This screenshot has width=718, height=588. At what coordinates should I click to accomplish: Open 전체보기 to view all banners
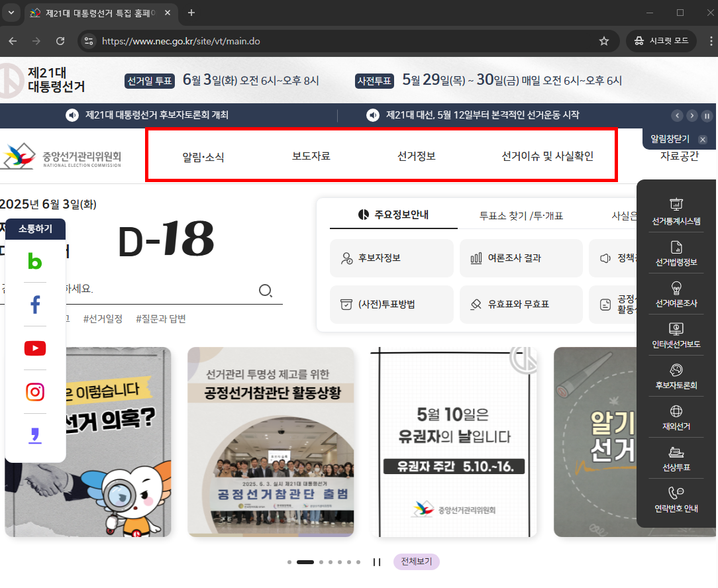(416, 562)
